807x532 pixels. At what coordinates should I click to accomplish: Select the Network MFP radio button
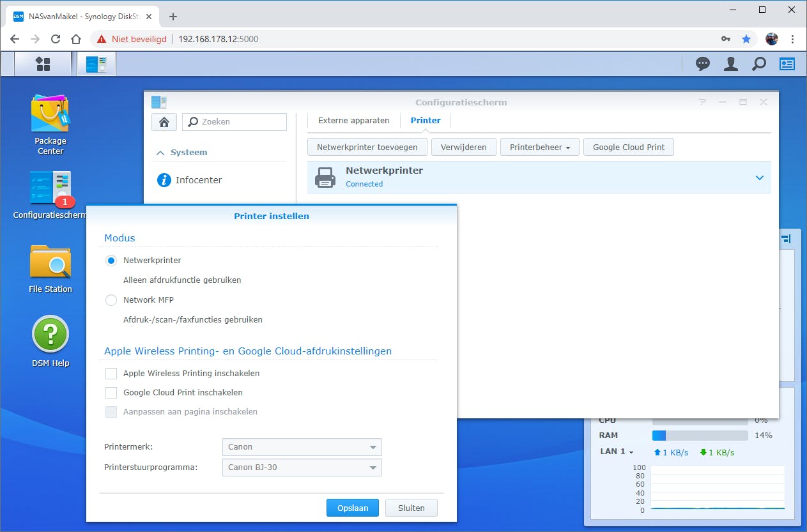pos(111,300)
